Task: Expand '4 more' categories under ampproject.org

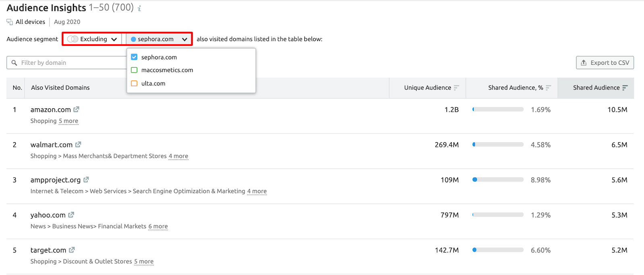Action: point(257,191)
